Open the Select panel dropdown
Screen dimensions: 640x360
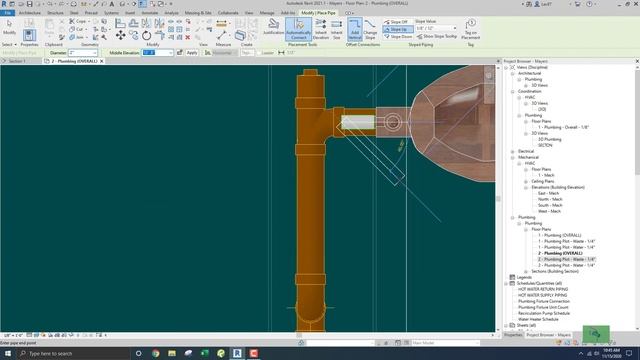click(9, 44)
